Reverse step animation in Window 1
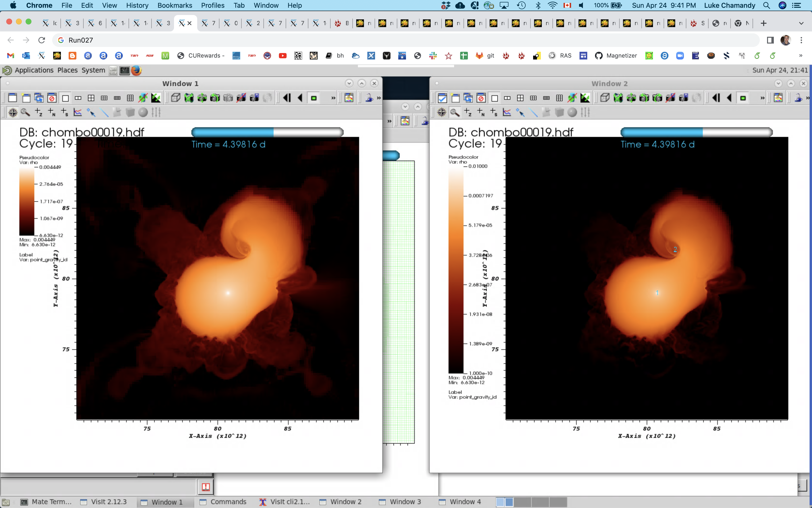The width and height of the screenshot is (812, 508). [287, 98]
